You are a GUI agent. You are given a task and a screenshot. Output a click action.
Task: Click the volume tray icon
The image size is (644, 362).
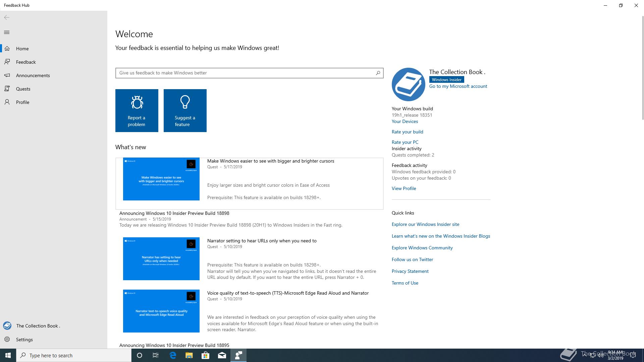pos(600,355)
